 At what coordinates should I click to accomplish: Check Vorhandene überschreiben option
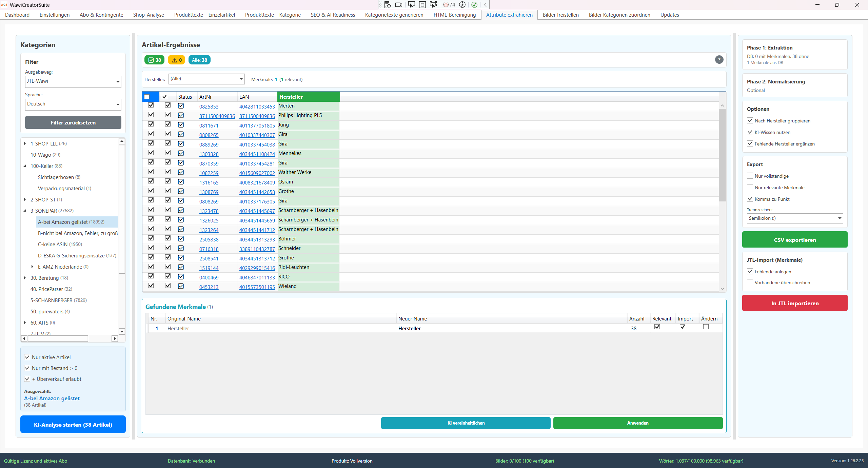pos(750,282)
